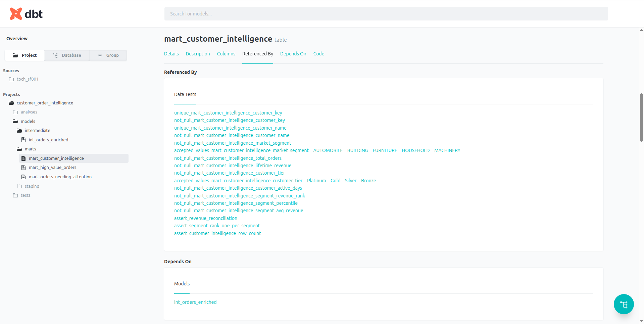Focus the Search for models field
Screen dimensions: 644x324
(x=386, y=14)
